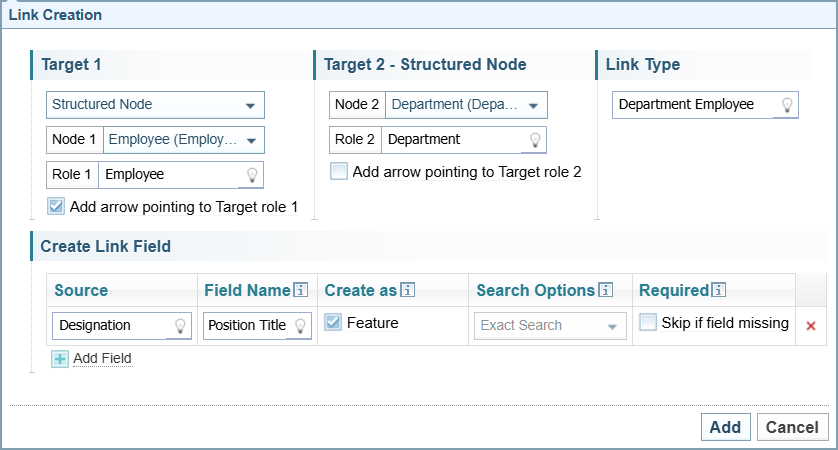This screenshot has height=450, width=838.
Task: Uncheck the Feature checkbox
Action: 334,323
